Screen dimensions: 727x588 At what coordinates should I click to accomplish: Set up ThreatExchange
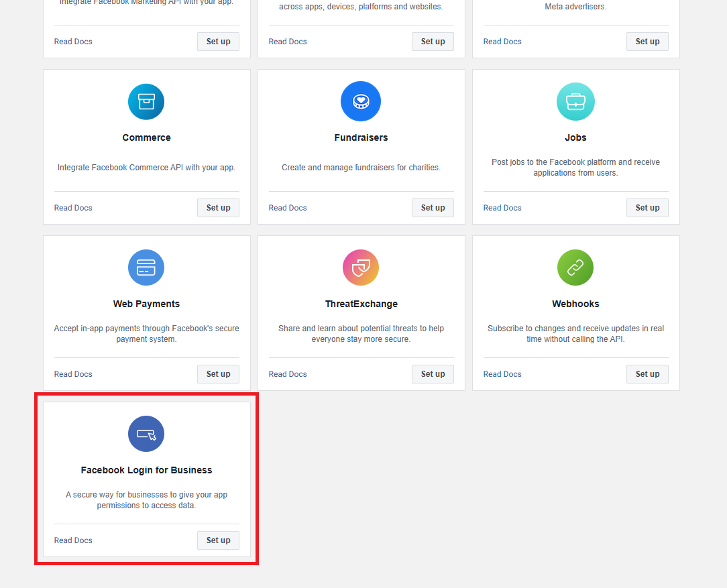[x=433, y=374]
